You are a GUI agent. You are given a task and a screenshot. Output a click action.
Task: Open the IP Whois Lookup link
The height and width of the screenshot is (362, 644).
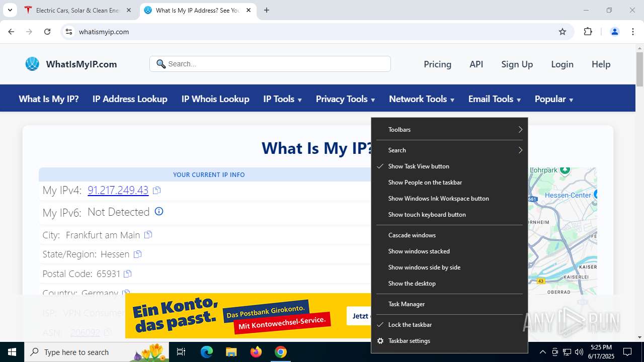click(215, 99)
